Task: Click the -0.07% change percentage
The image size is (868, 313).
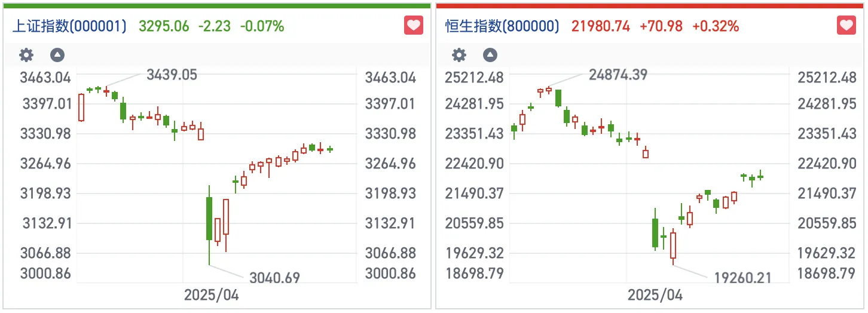Action: click(262, 26)
